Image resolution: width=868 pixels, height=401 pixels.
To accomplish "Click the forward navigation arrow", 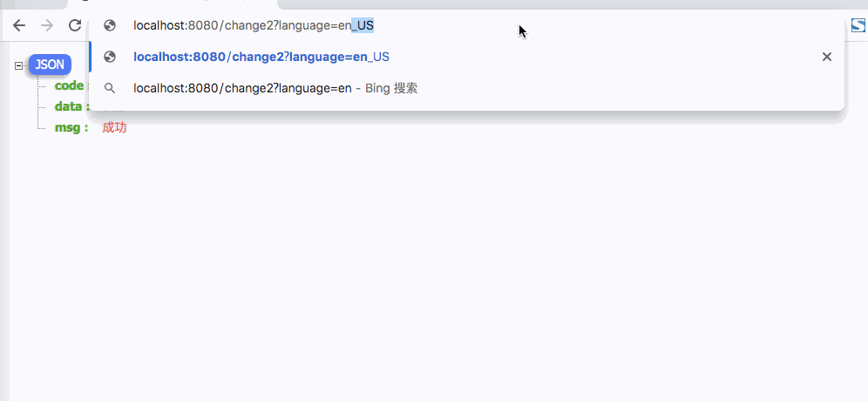I will (47, 25).
